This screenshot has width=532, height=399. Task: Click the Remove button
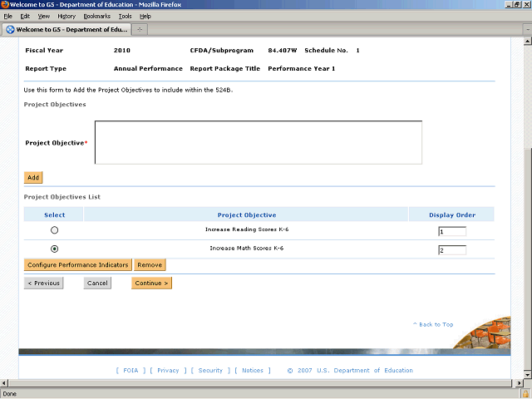150,265
